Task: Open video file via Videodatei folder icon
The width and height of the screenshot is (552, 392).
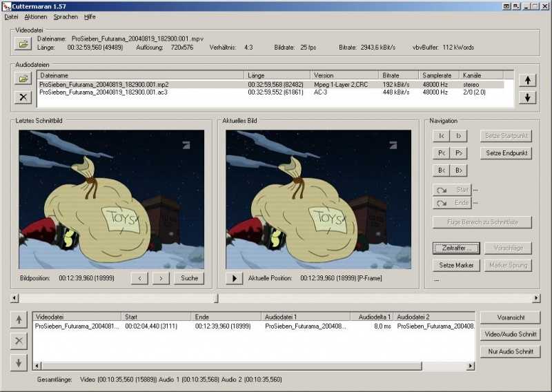Action: [23, 44]
